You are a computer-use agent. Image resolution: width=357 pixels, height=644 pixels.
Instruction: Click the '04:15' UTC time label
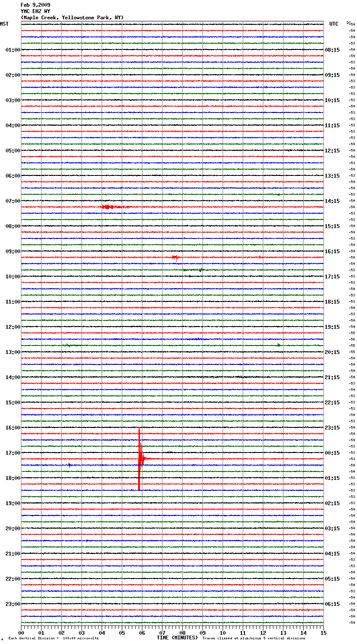(x=332, y=554)
